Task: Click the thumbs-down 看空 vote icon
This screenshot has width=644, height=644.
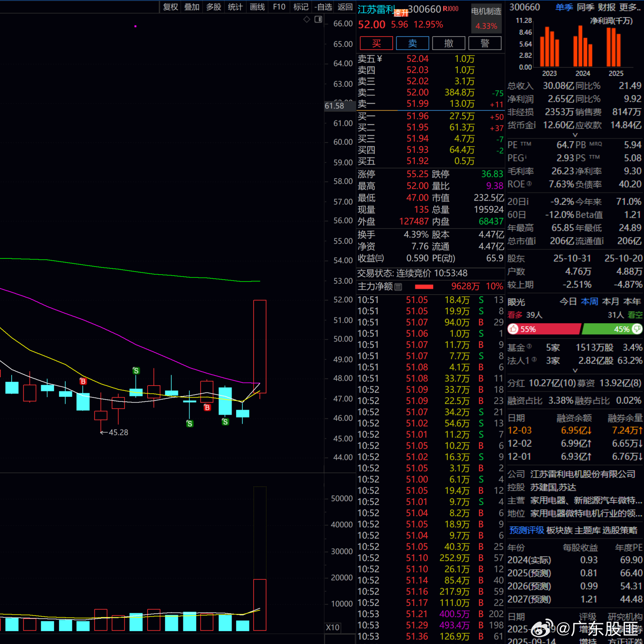Action: 637,329
